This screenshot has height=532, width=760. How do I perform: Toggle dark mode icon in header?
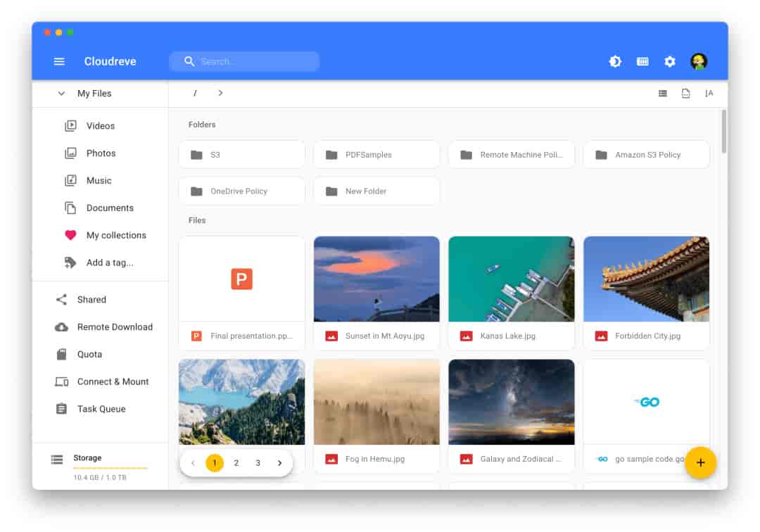(615, 62)
